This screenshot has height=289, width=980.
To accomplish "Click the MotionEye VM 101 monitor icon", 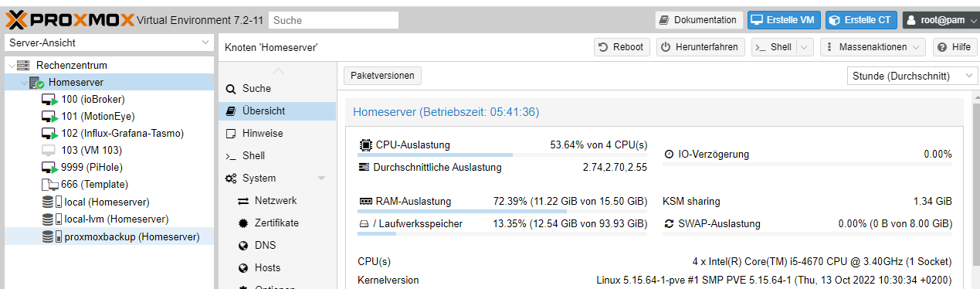I will point(49,116).
